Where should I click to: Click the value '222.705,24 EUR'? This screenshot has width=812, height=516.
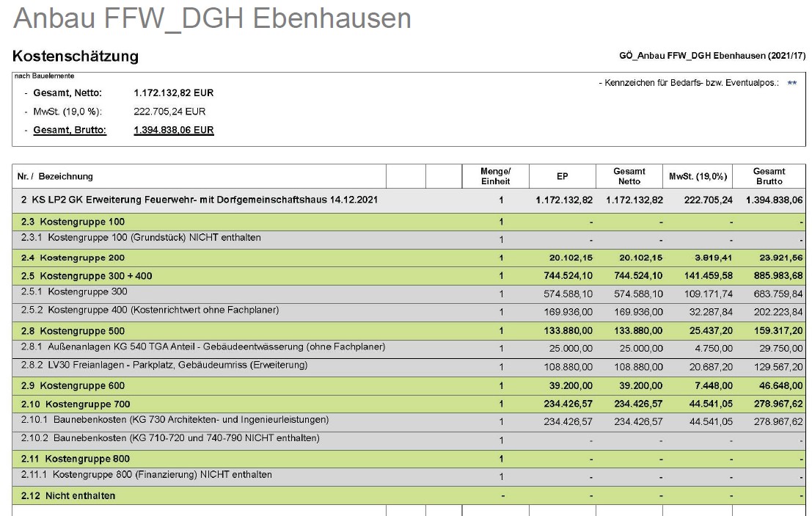[x=169, y=112]
